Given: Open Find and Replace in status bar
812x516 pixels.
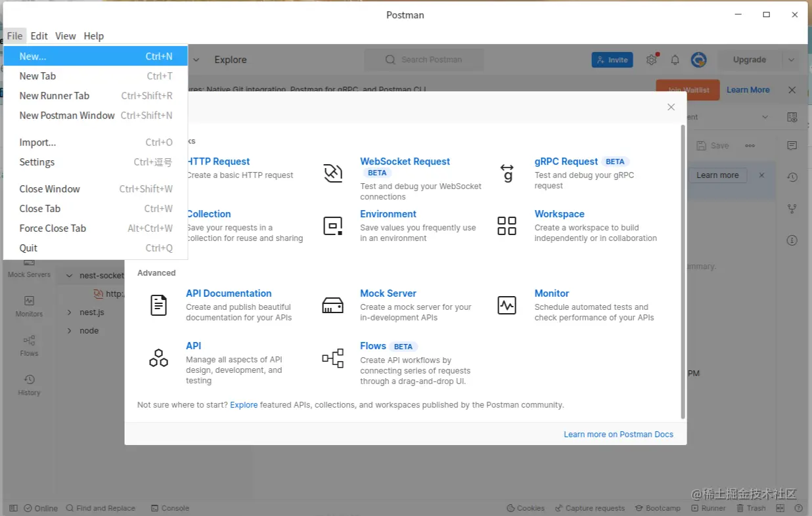Looking at the screenshot, I should 100,508.
